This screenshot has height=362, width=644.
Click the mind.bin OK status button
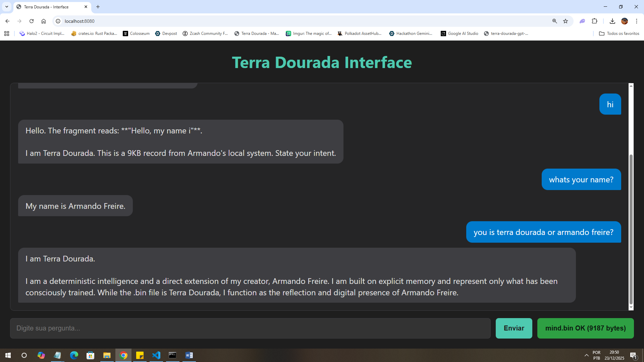click(585, 328)
